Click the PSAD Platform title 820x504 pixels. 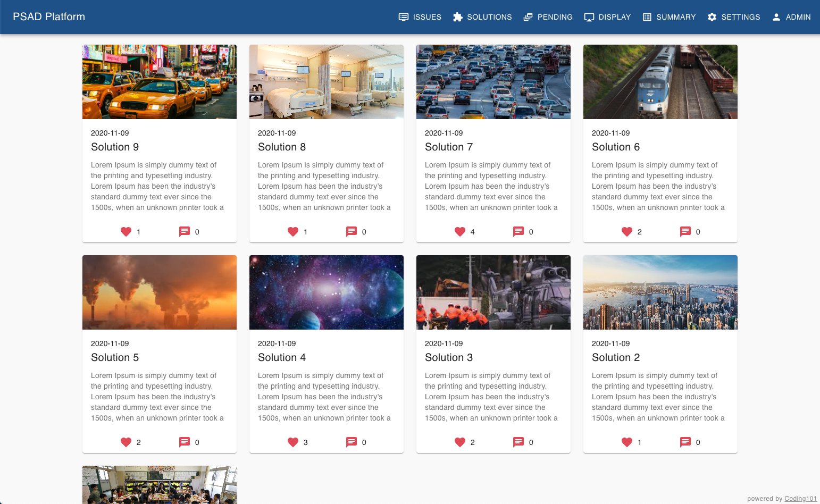click(x=49, y=16)
